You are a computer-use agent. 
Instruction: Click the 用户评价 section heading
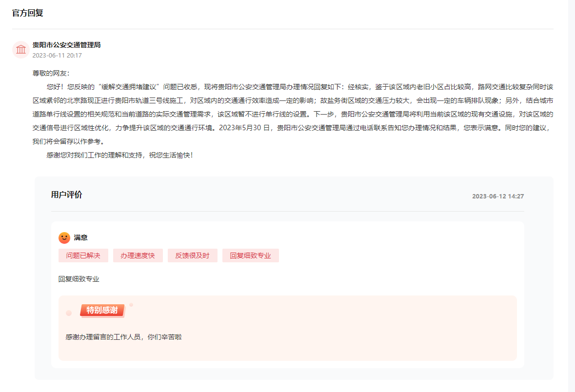coord(67,195)
